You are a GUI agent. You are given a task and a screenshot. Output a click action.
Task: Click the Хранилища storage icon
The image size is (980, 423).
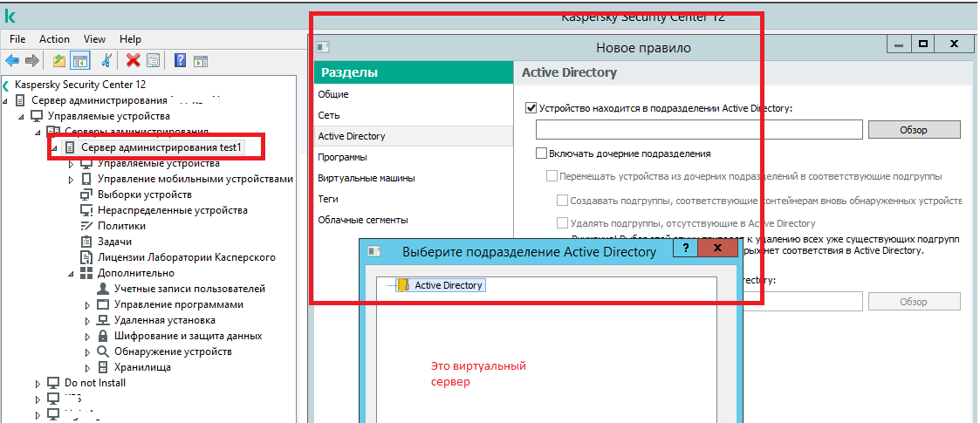tap(103, 367)
